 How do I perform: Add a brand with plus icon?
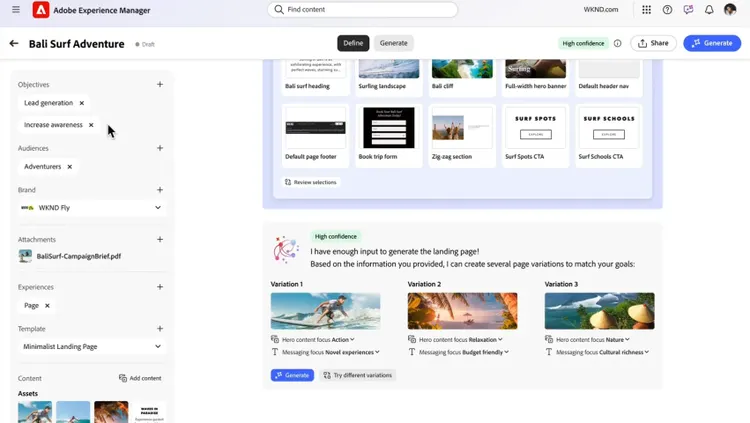click(160, 189)
